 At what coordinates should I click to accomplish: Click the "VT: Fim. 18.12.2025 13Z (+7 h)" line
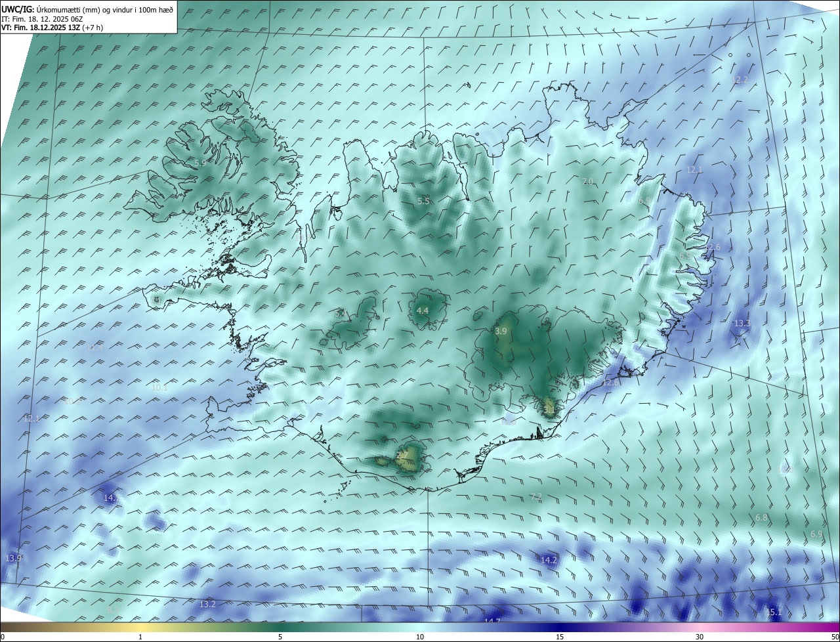pos(52,28)
